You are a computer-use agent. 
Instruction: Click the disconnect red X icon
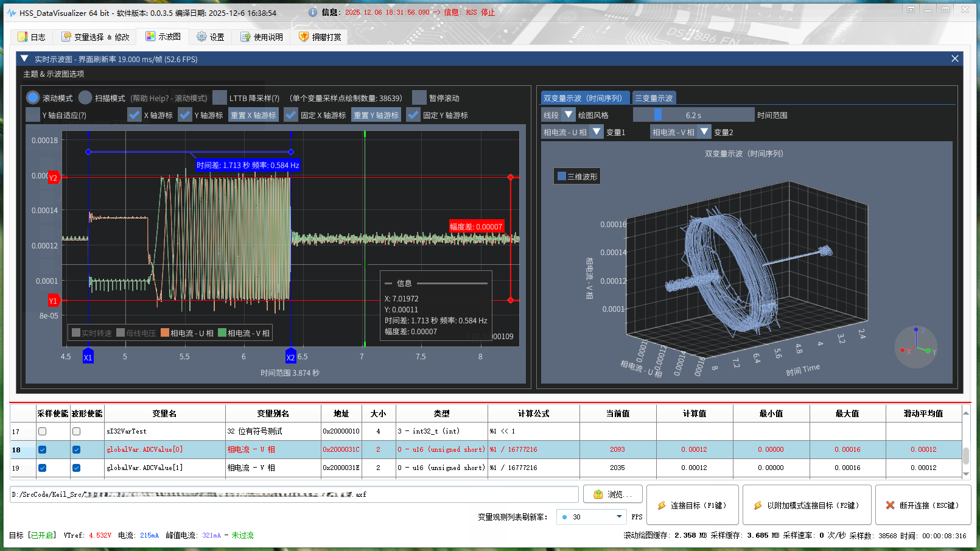[x=890, y=505]
